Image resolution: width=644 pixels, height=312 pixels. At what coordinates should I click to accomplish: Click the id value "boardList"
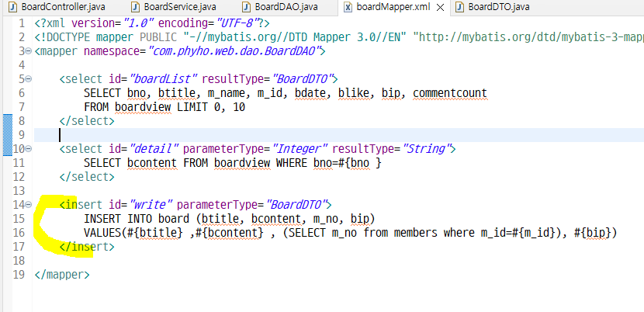tap(164, 79)
